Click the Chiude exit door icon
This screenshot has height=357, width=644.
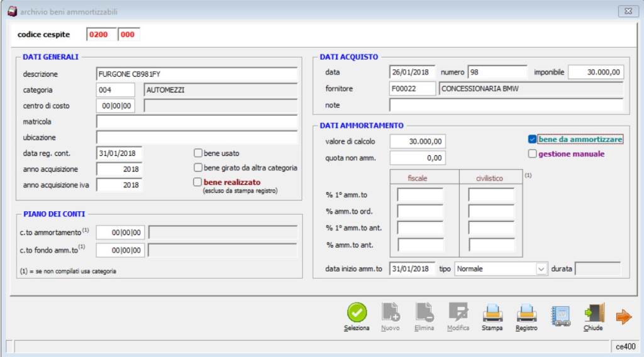click(x=594, y=313)
